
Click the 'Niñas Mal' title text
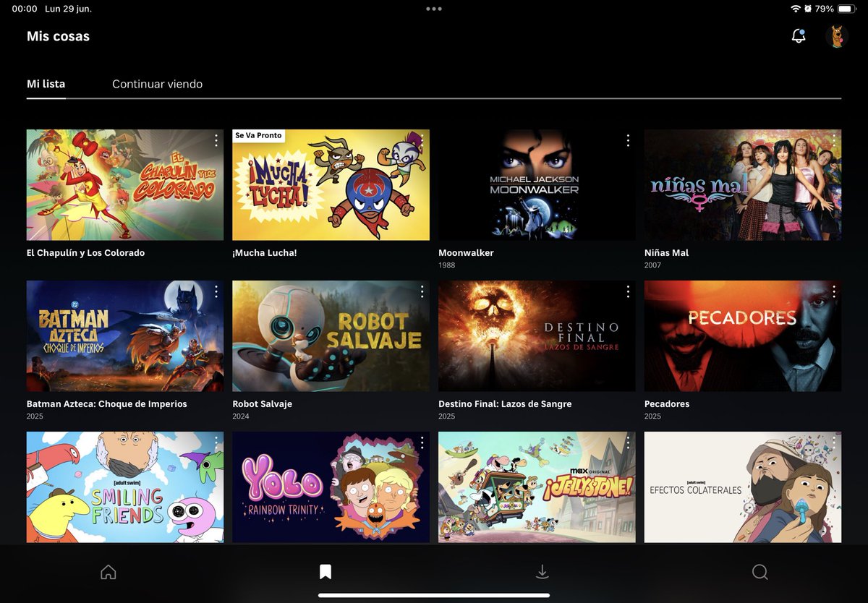[666, 253]
